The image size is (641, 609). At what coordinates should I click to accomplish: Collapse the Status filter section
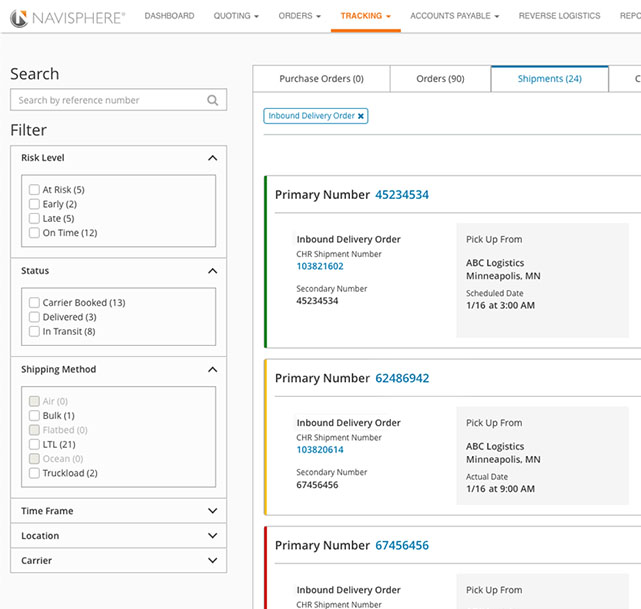212,271
